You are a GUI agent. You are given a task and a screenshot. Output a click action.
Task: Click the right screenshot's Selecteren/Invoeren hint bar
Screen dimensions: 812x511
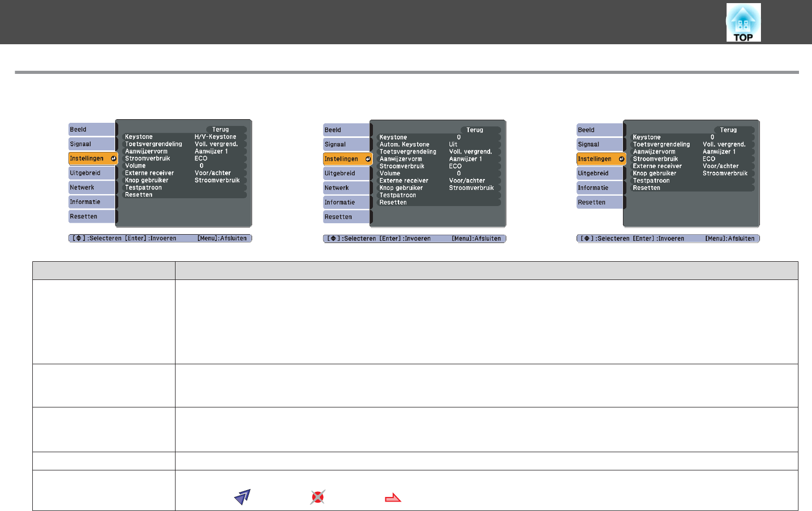click(668, 239)
